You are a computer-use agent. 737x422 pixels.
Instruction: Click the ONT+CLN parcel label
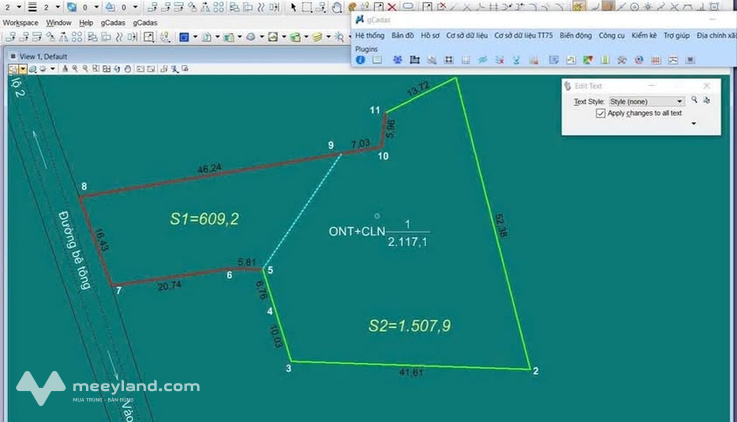coord(357,231)
